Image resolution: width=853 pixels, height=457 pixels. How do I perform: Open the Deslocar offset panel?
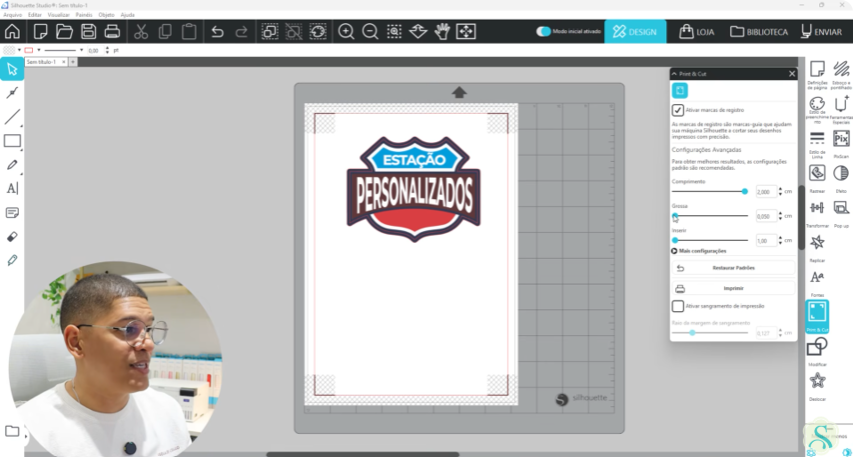click(817, 386)
